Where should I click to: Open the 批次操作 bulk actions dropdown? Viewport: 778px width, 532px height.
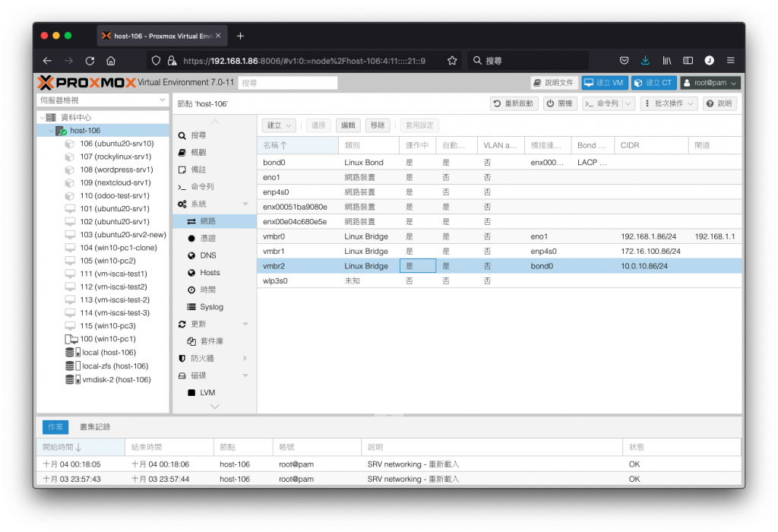669,103
